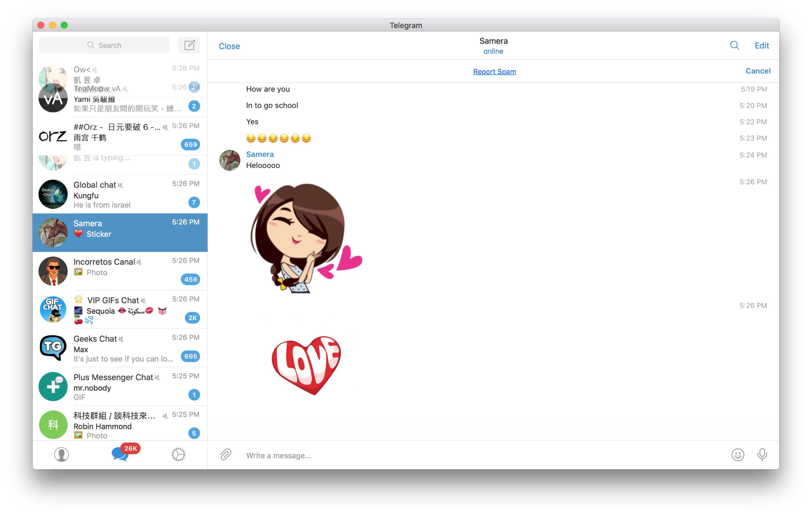Open the ##Orz group chat
Image resolution: width=812 pixels, height=516 pixels.
coord(120,136)
